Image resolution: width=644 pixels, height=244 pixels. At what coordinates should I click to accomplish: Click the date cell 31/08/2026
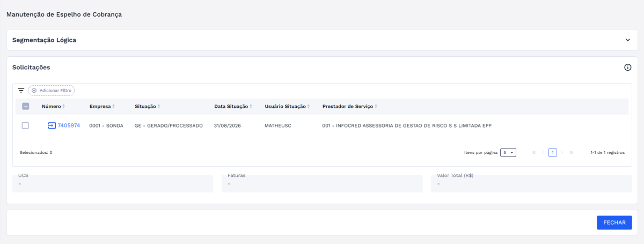(x=228, y=125)
